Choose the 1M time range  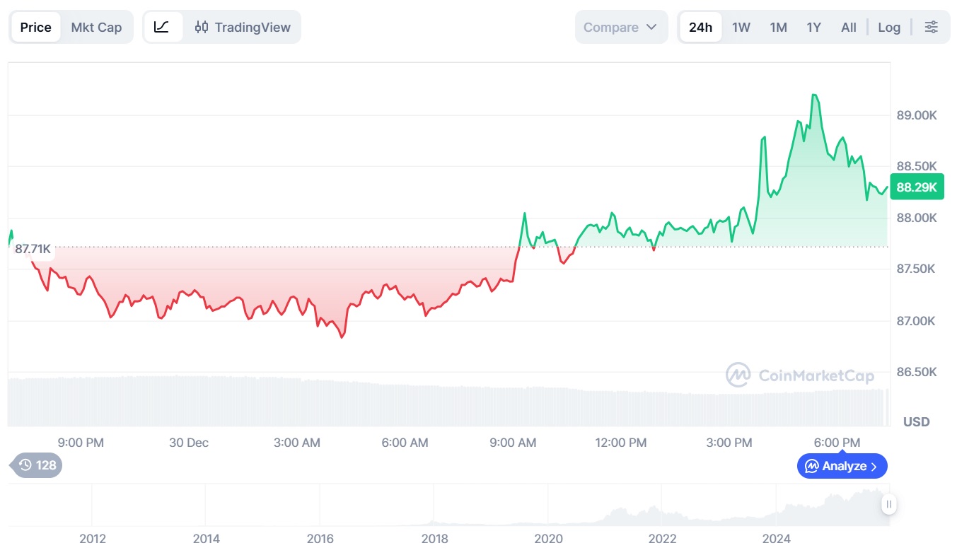coord(778,28)
